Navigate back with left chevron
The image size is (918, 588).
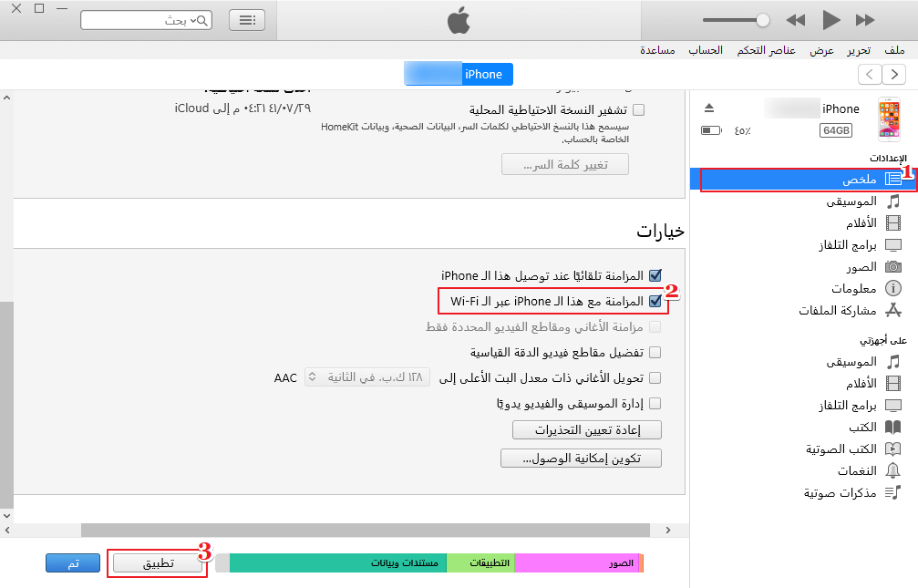pos(870,75)
